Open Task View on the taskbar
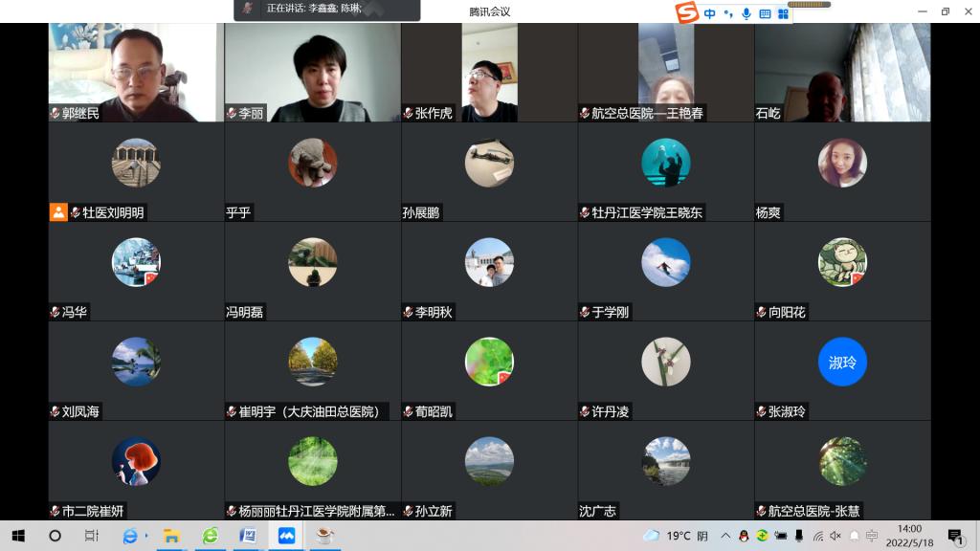Viewport: 980px width, 551px height. tap(92, 536)
